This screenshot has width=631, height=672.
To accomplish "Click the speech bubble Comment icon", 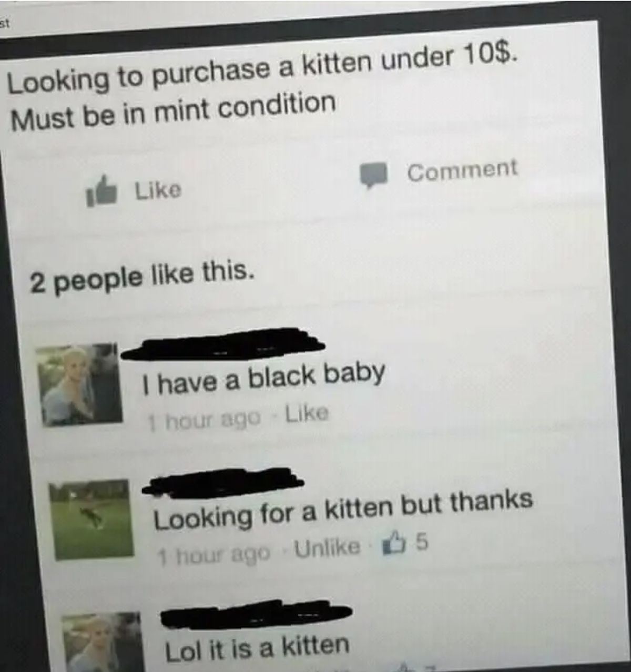I will tap(373, 175).
